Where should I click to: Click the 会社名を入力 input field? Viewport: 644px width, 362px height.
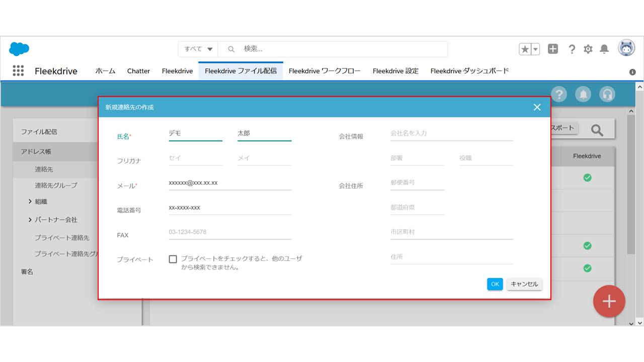(451, 133)
